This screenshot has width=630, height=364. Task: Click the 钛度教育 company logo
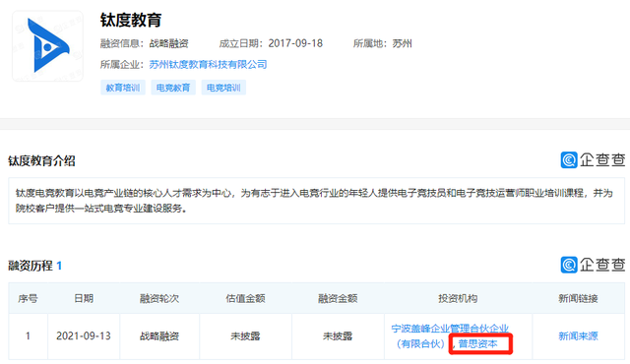point(48,46)
